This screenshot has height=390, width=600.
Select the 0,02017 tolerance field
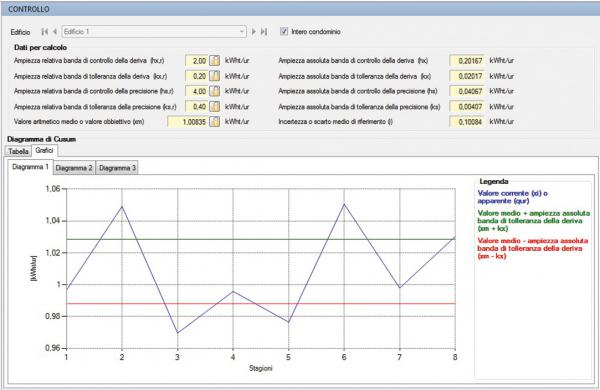tap(467, 76)
